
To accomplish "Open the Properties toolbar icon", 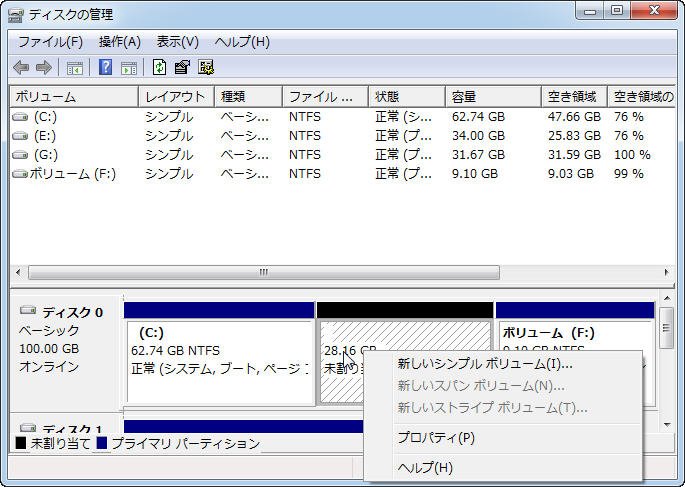I will click(x=182, y=67).
